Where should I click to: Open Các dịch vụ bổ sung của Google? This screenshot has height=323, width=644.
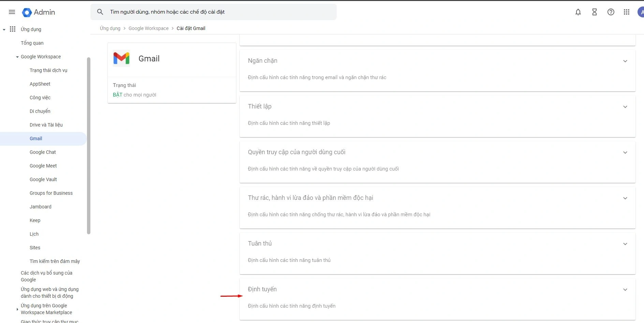(46, 276)
